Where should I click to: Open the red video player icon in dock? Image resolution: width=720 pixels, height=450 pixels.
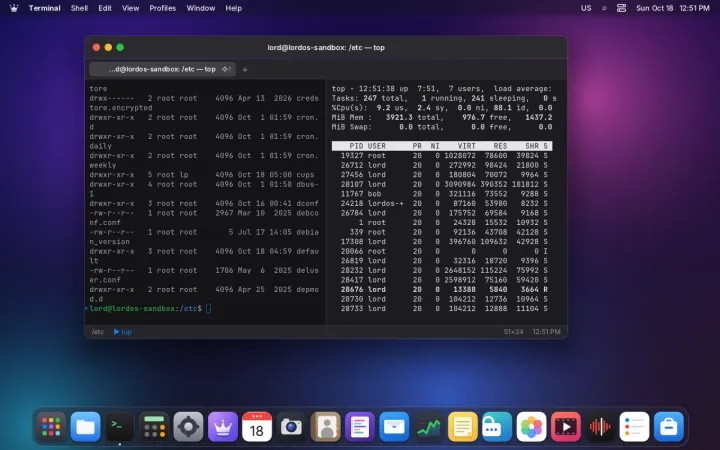565,427
